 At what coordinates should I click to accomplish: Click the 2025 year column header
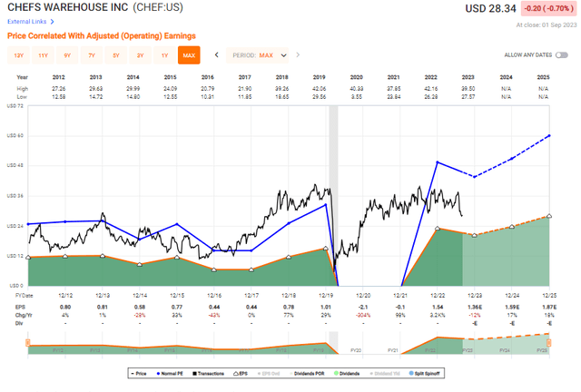pos(543,77)
